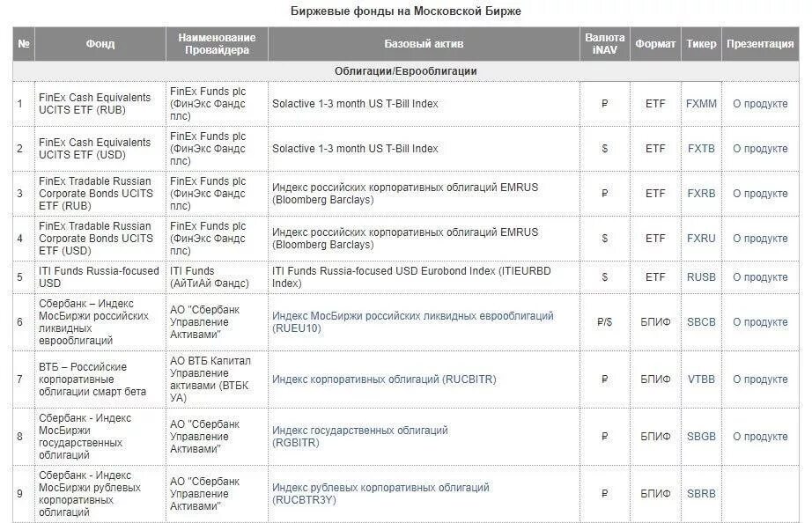Image resolution: width=812 pixels, height=523 pixels.
Task: Click 'О продукте' in the FXRU row
Action: coord(760,239)
